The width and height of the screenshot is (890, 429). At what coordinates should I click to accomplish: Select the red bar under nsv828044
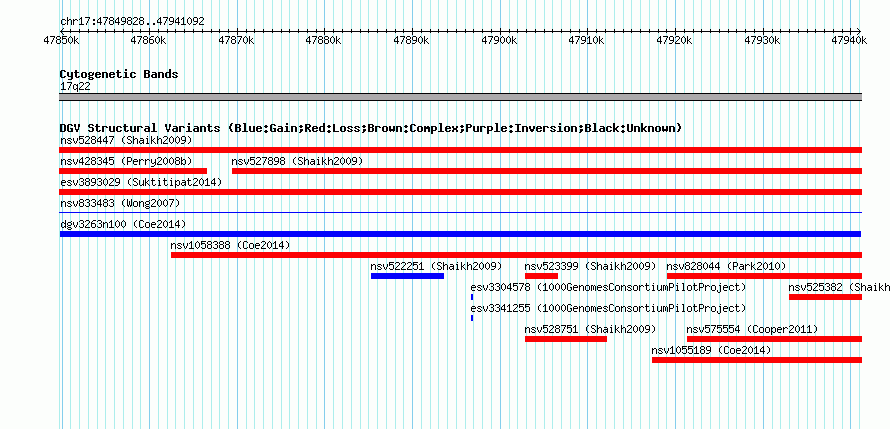pyautogui.click(x=765, y=276)
